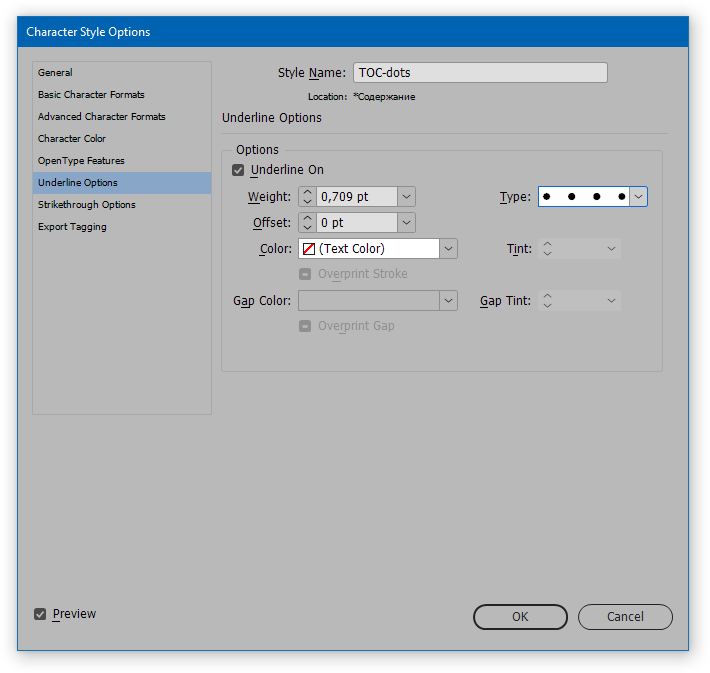Click the Style Name field TOC-dots
The width and height of the screenshot is (710, 673).
[x=480, y=72]
